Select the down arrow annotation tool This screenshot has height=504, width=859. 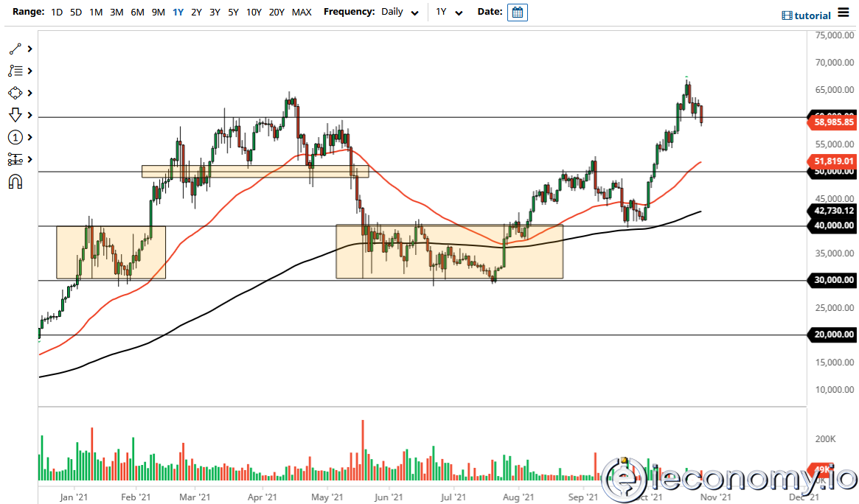point(15,116)
